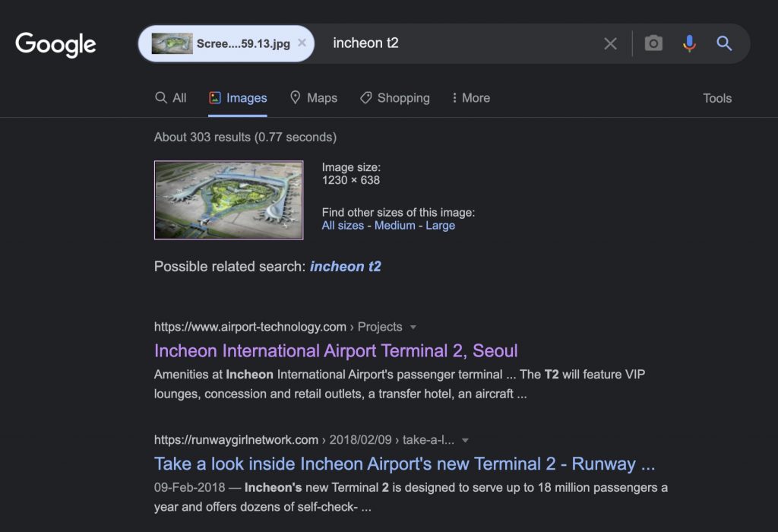778x532 pixels.
Task: Click the airport-technology.com URL breadcrumb
Action: click(278, 327)
